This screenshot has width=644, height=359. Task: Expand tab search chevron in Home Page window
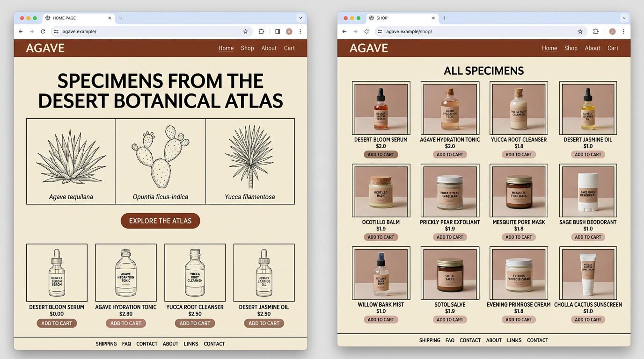click(300, 18)
